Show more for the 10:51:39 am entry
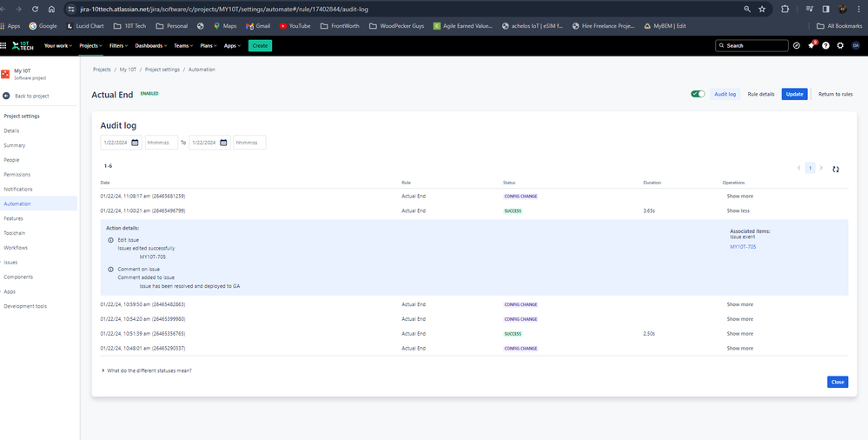The image size is (868, 440). (x=739, y=334)
